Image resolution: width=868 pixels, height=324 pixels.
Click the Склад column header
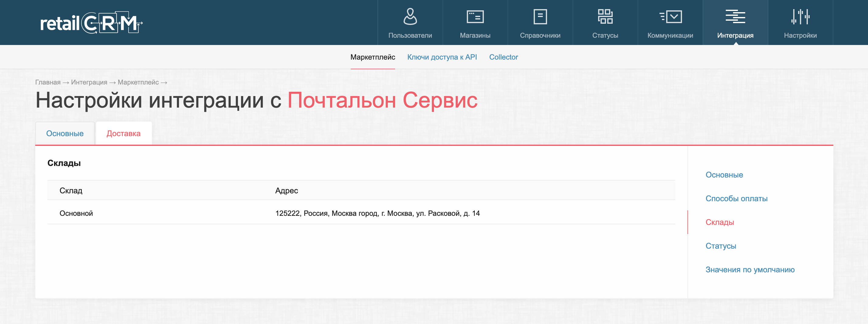(x=71, y=191)
